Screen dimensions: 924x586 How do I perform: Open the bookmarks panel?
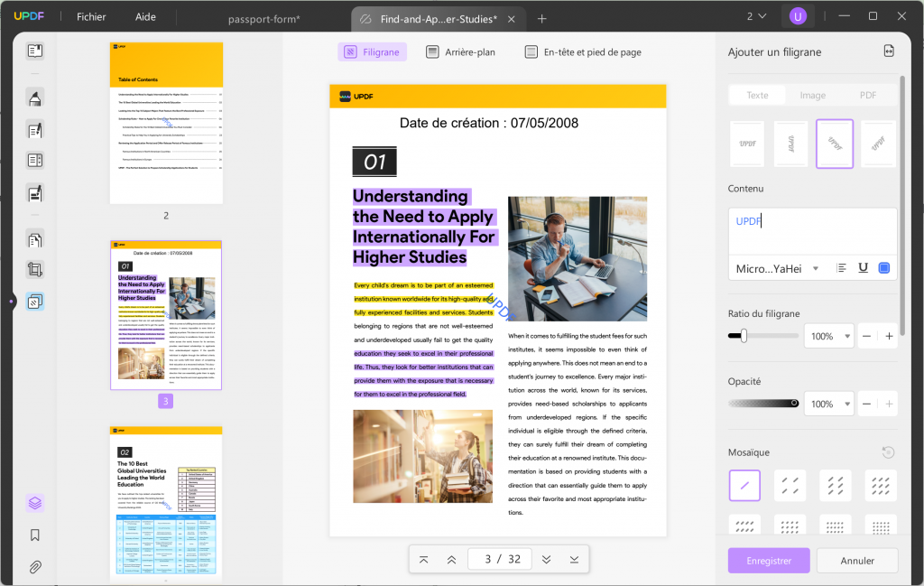click(34, 535)
